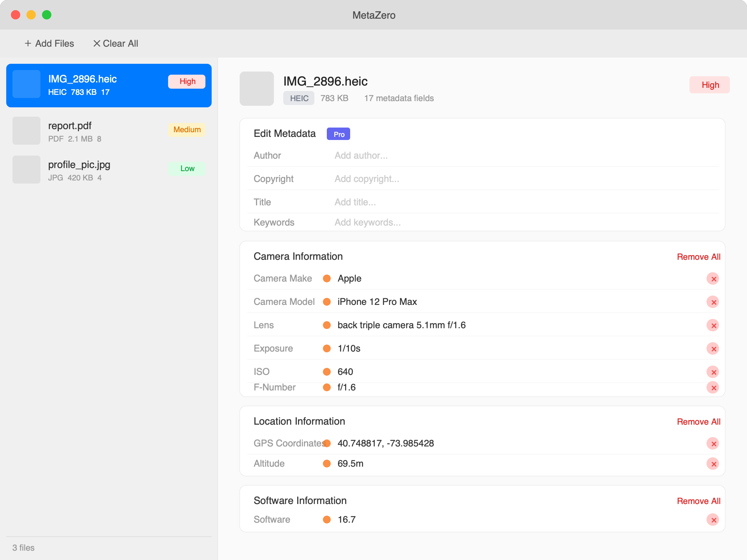
Task: Click the orange dot beside Altitude 69.5m
Action: [x=327, y=464]
